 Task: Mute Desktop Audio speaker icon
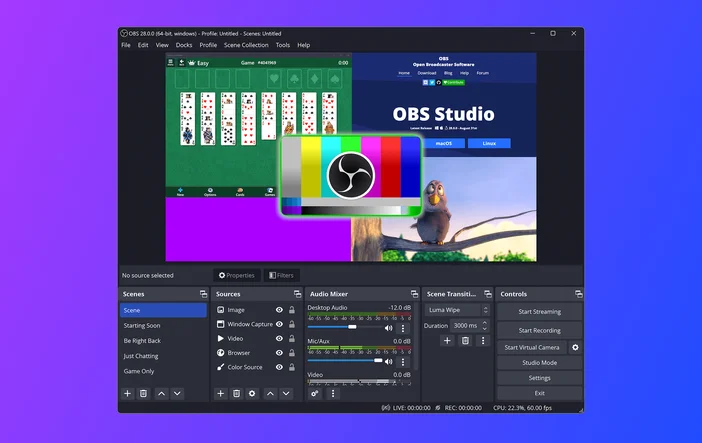pyautogui.click(x=389, y=328)
